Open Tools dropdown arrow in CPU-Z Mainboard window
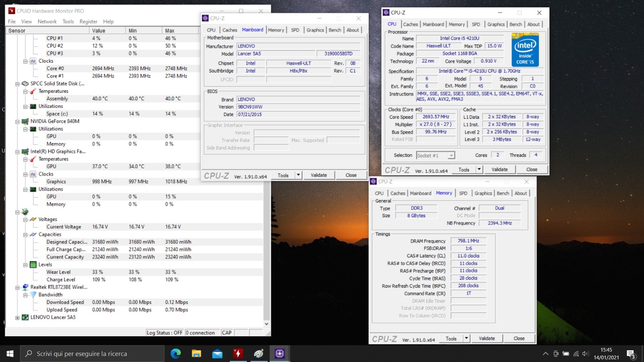Screen dimensions: 644x362 point(298,175)
